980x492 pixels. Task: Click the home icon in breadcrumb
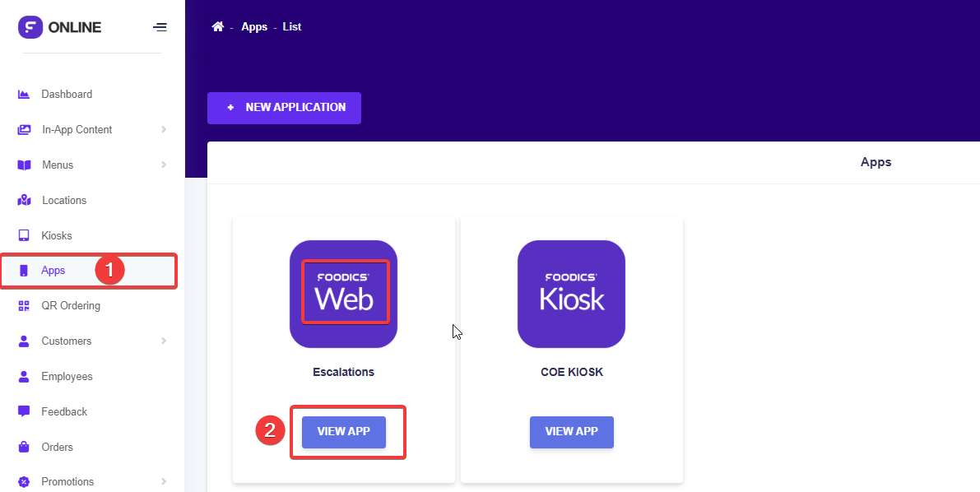pyautogui.click(x=218, y=27)
